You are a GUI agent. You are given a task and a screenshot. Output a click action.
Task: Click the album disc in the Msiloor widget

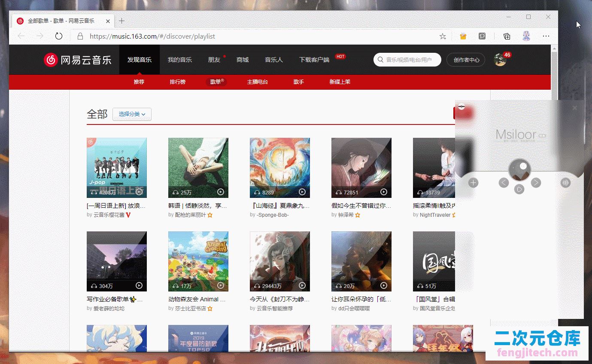click(x=519, y=170)
